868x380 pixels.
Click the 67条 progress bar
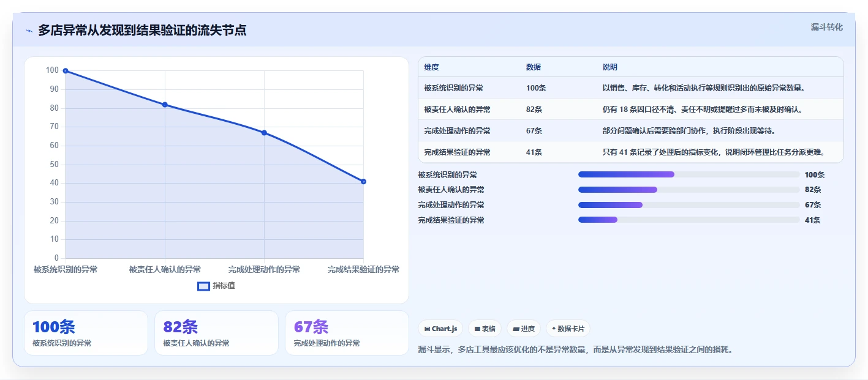tap(689, 204)
